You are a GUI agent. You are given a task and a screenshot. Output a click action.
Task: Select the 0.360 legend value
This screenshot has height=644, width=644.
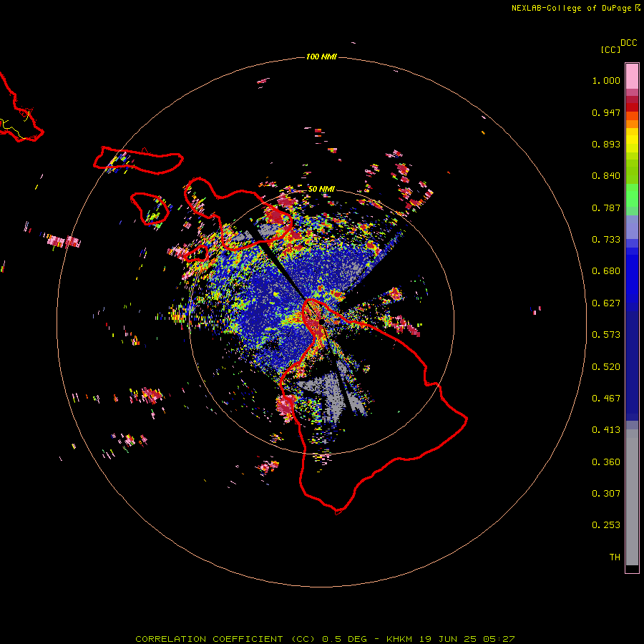(606, 462)
